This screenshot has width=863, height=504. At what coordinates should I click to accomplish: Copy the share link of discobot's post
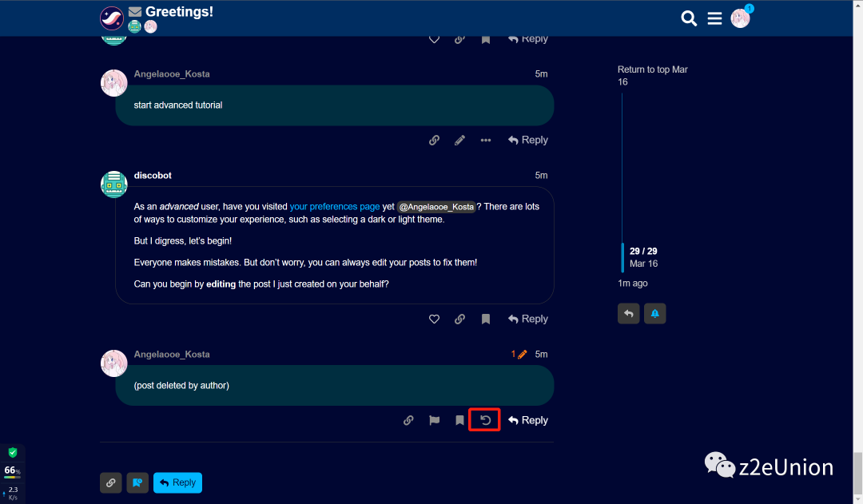click(459, 319)
